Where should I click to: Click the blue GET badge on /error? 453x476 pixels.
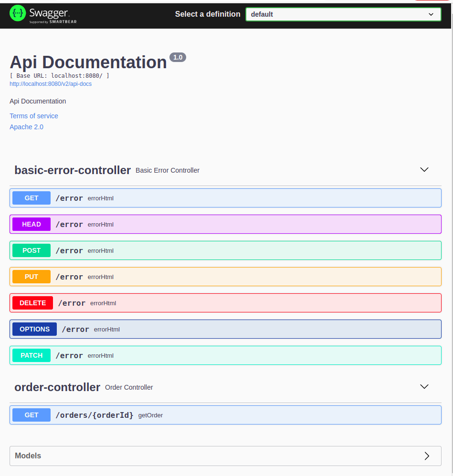click(31, 198)
